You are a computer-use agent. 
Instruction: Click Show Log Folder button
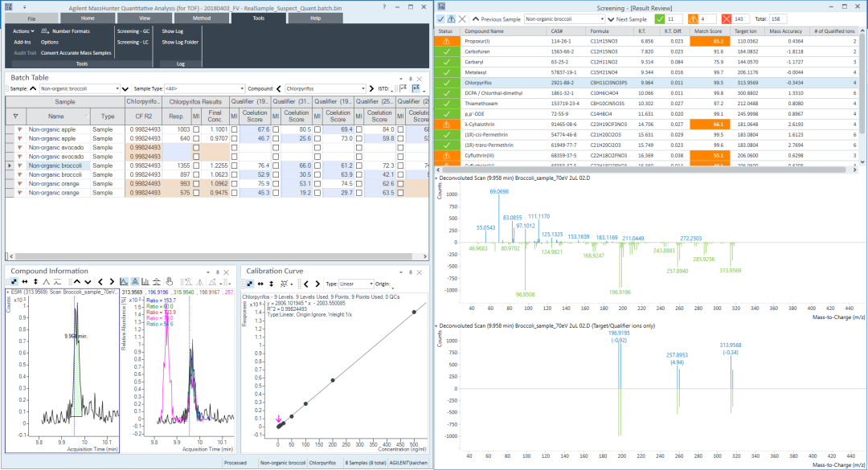(x=180, y=42)
